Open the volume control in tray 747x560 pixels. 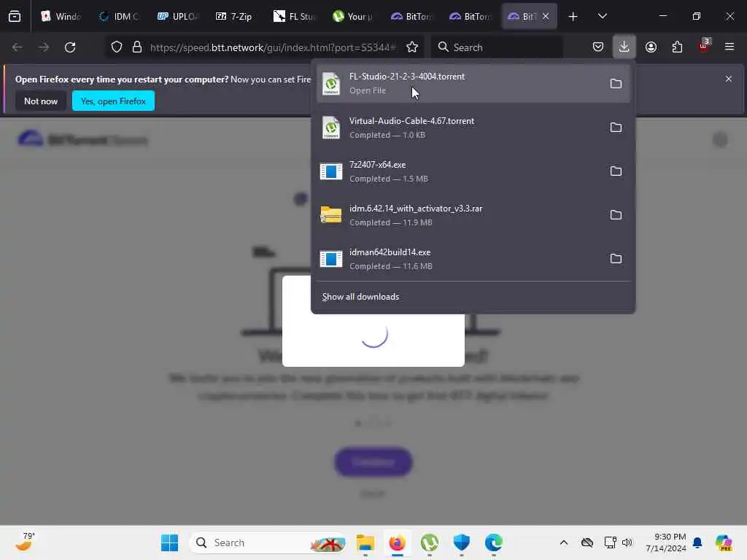point(627,542)
